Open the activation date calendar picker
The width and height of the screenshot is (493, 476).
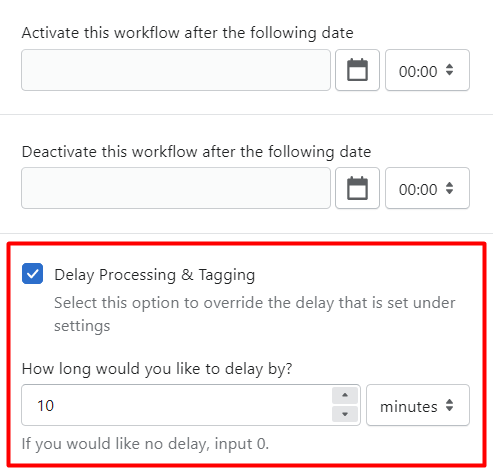coord(357,70)
